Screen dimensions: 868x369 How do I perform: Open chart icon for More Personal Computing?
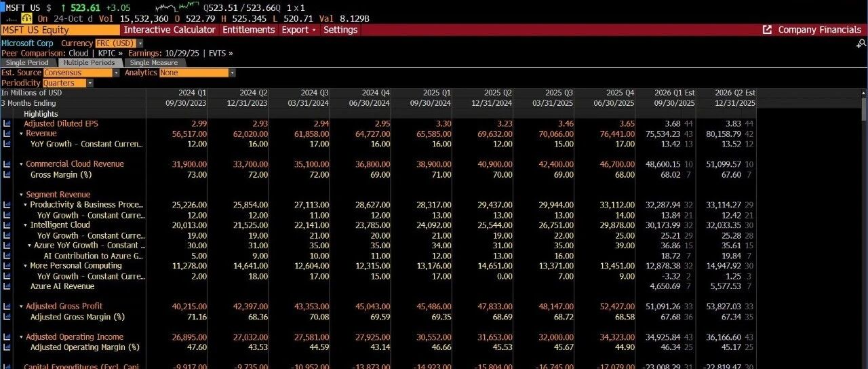pyautogui.click(x=7, y=266)
